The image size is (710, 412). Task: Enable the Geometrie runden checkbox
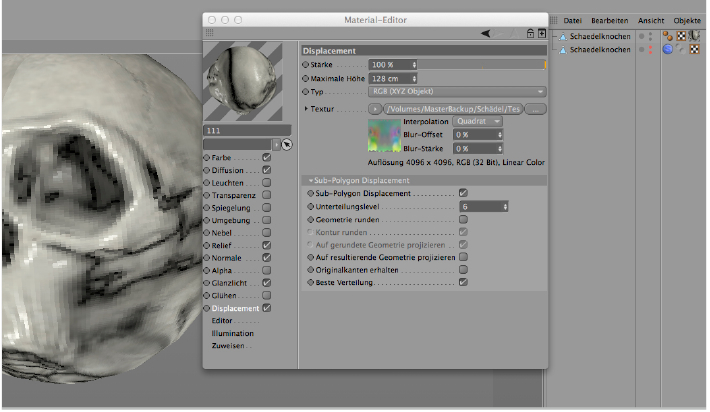(463, 218)
